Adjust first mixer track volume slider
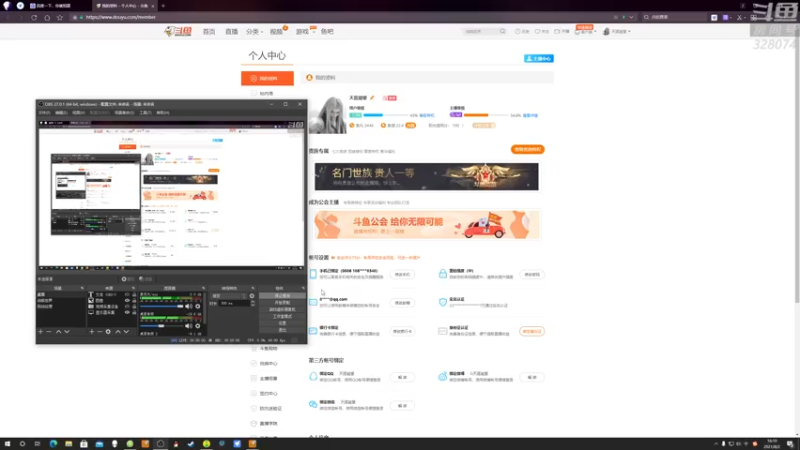800x450 pixels. 162,306
